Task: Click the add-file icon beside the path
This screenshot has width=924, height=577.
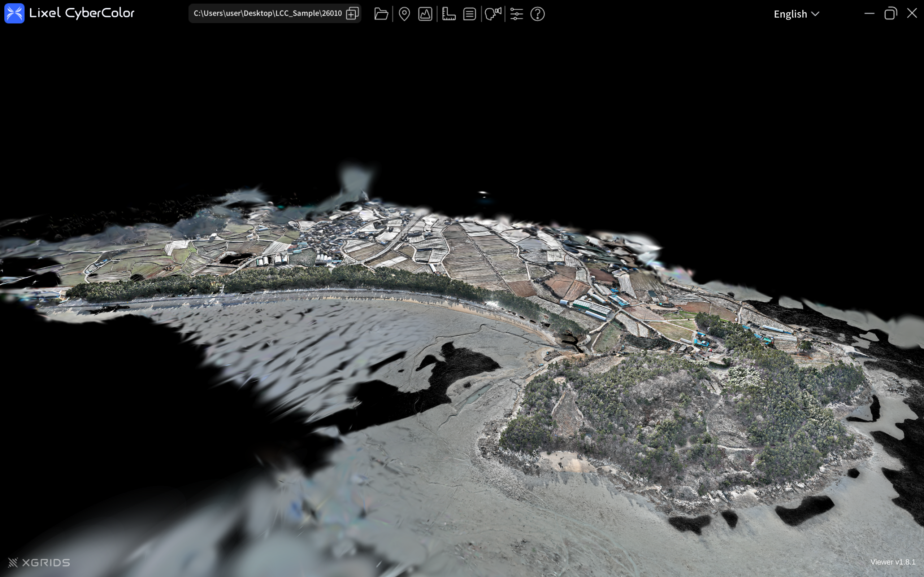Action: [352, 13]
